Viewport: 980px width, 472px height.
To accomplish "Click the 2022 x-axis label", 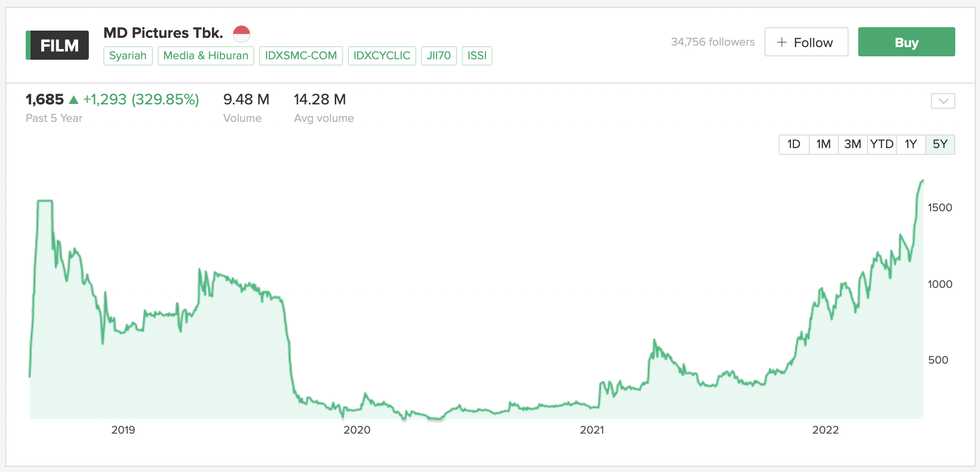I will 825,430.
